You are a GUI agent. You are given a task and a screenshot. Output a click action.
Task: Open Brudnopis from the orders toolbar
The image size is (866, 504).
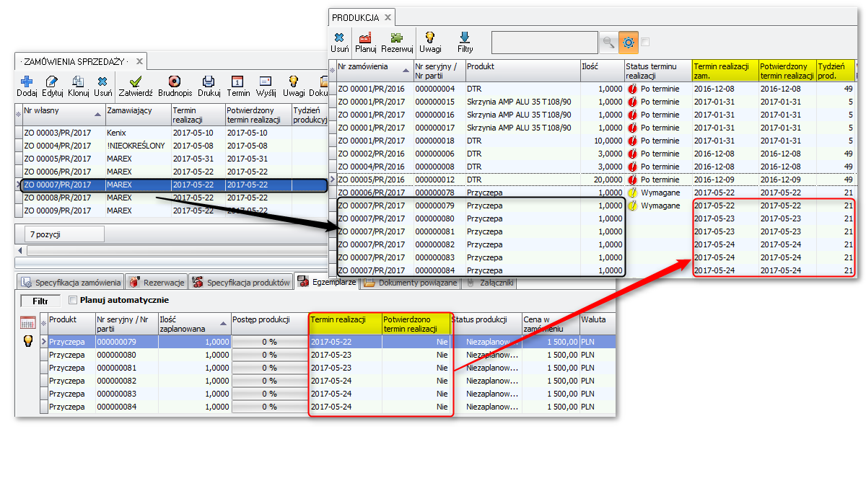[x=174, y=81]
